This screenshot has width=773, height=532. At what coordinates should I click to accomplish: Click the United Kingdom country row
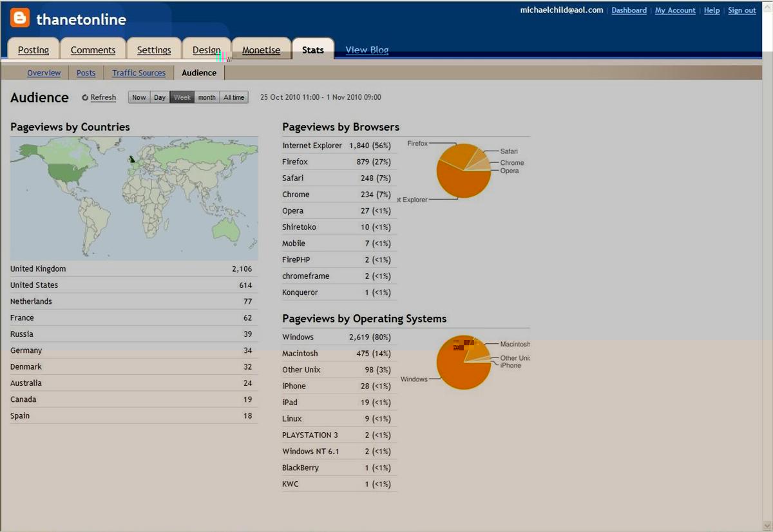(134, 269)
